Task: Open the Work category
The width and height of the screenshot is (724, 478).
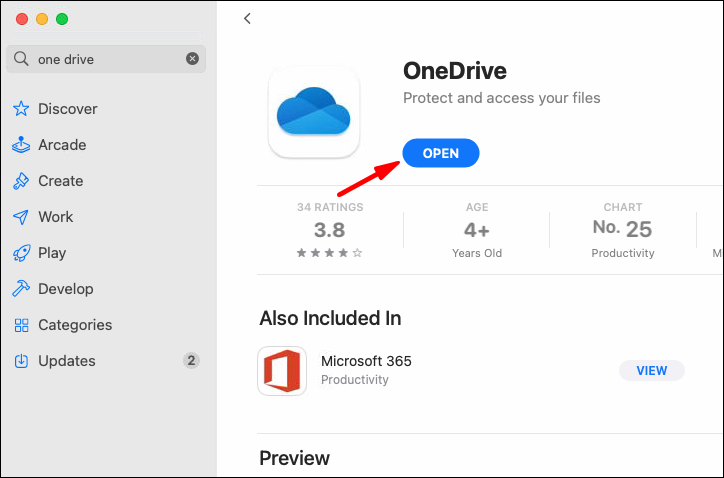Action: point(55,217)
